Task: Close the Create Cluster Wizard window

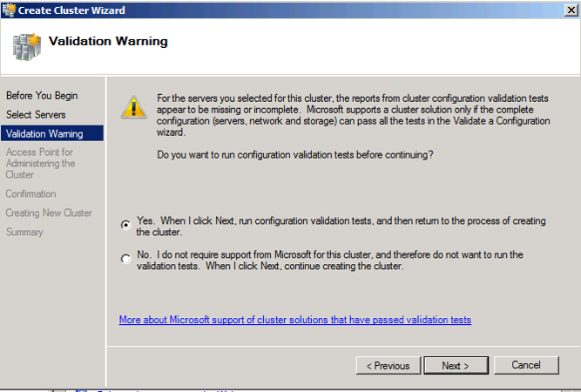Action: point(571,10)
